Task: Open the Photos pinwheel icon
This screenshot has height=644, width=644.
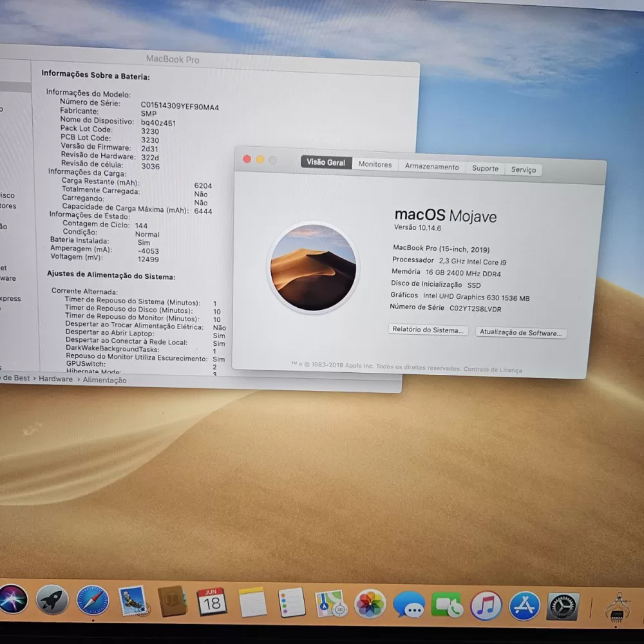Action: coord(370,604)
